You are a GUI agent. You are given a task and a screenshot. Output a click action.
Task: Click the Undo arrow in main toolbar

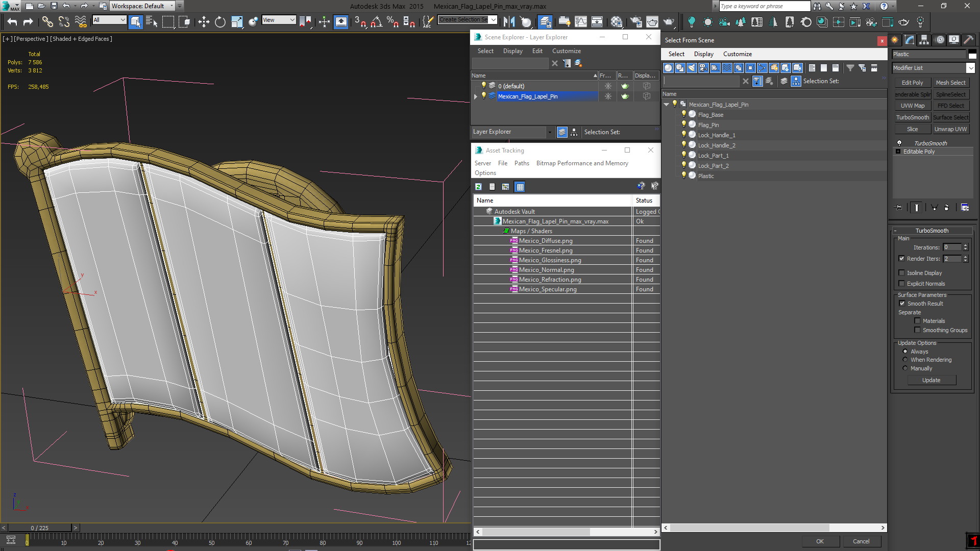pyautogui.click(x=12, y=21)
